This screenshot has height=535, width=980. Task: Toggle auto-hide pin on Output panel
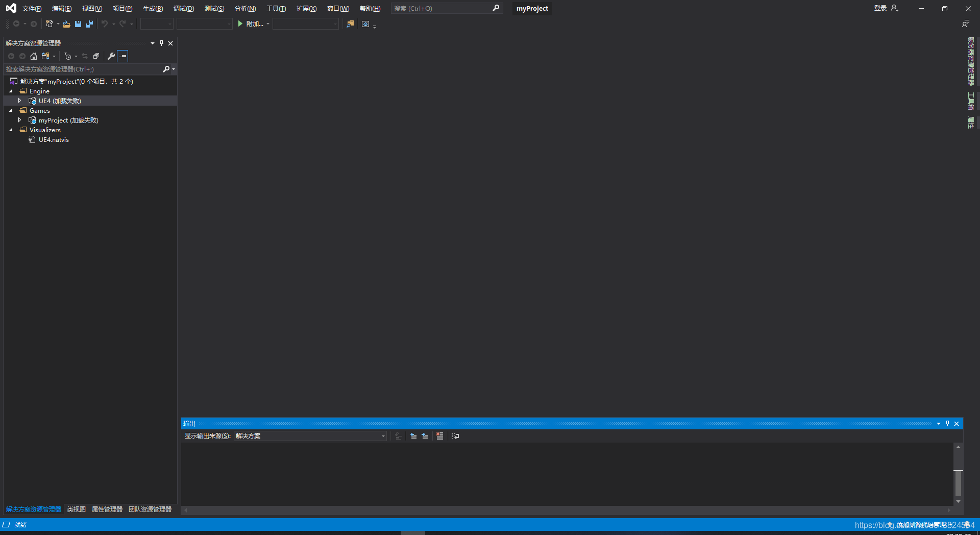coord(947,423)
